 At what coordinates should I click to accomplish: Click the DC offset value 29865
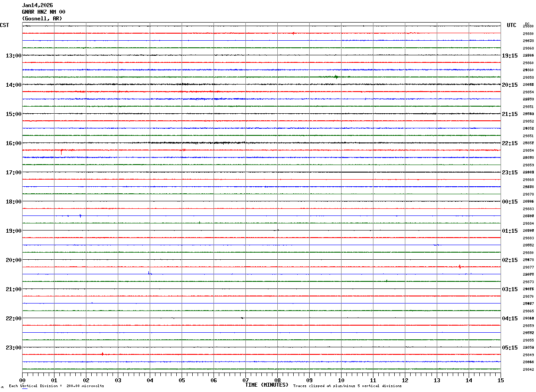point(528,311)
